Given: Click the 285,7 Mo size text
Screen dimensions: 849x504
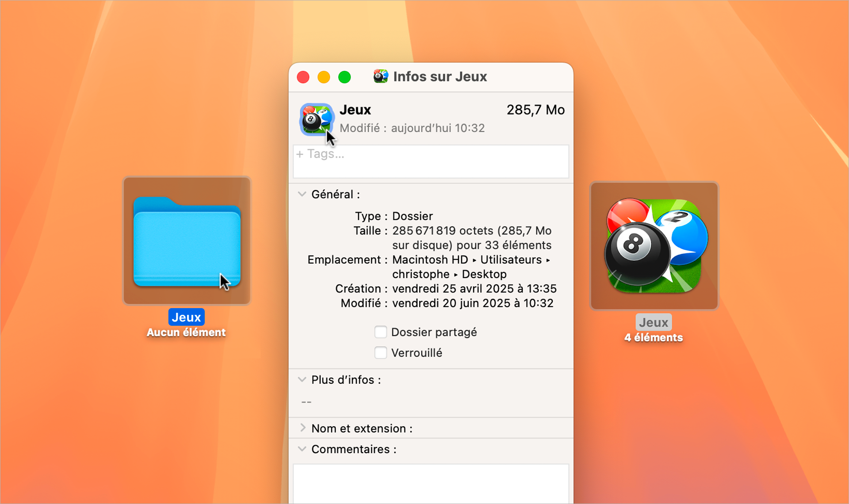Looking at the screenshot, I should pyautogui.click(x=535, y=110).
